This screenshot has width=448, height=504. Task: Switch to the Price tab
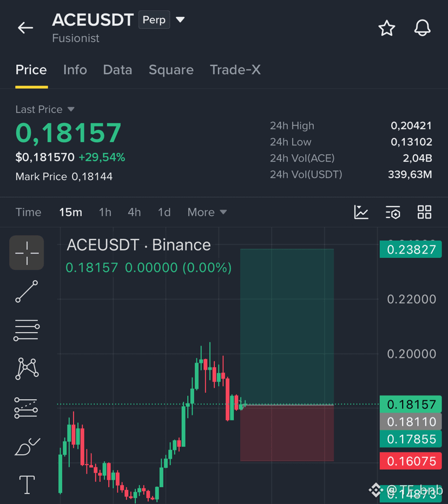(31, 70)
